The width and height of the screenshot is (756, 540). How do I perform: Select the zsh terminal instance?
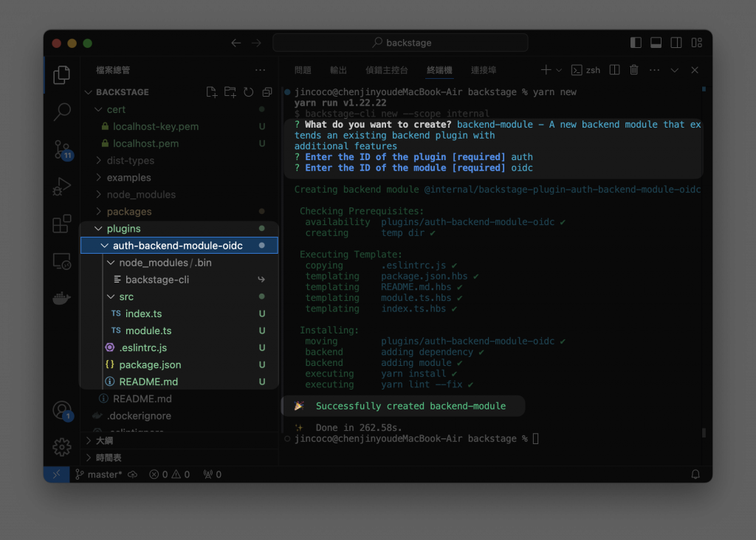coord(585,70)
